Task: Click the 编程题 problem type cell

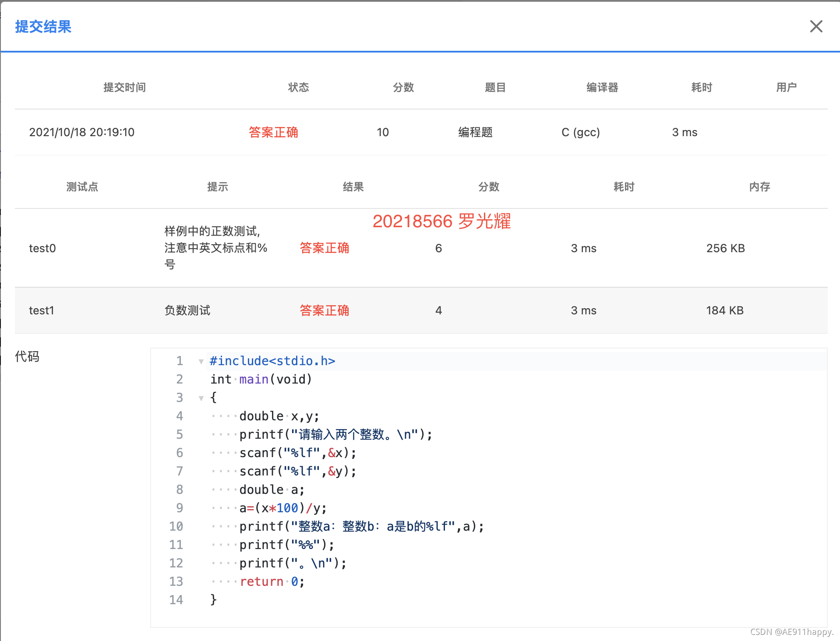Action: (x=476, y=132)
